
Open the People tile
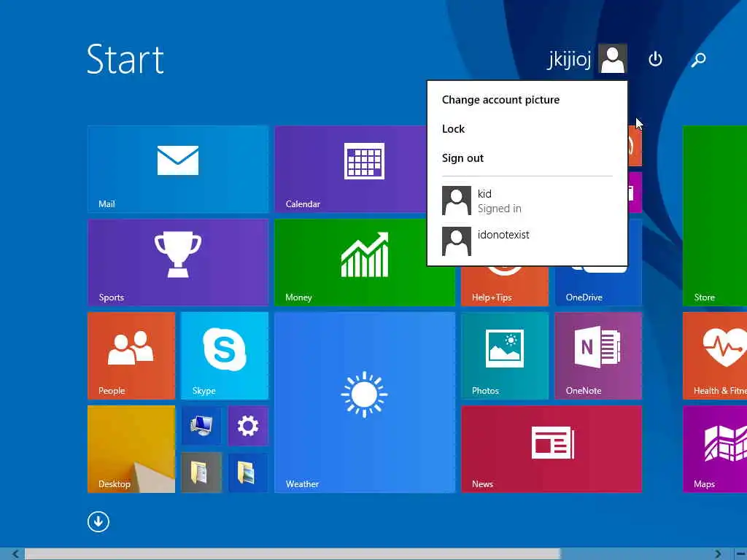pos(131,355)
